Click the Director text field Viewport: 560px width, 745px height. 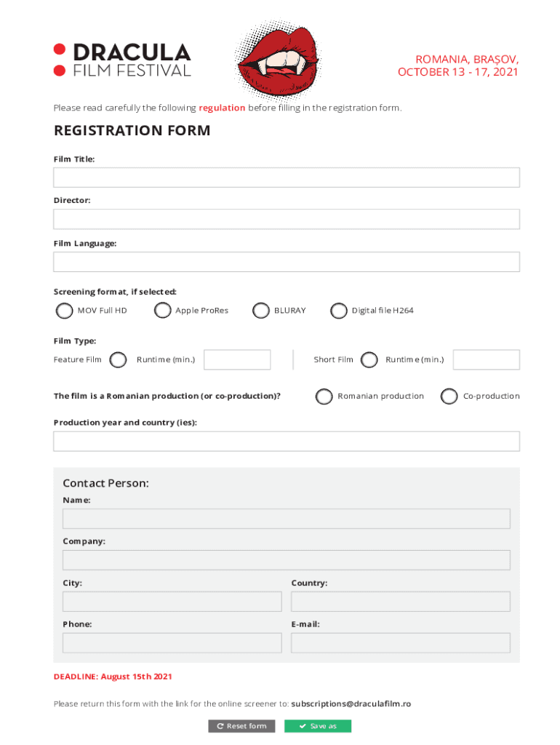point(286,219)
